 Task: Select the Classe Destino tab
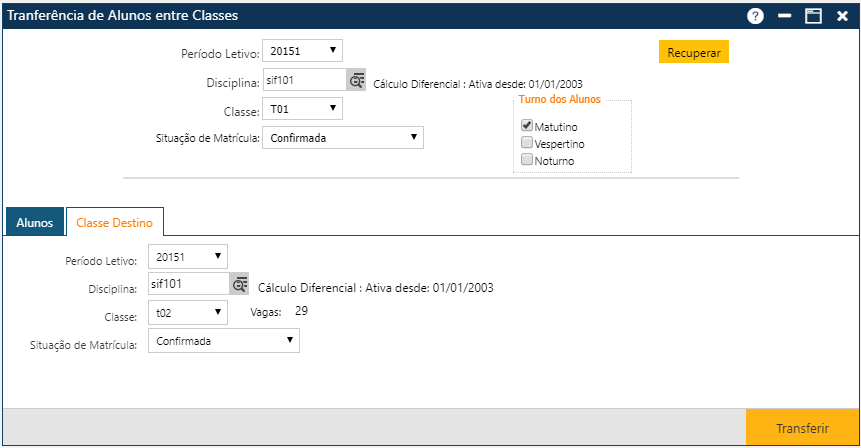[x=115, y=223]
